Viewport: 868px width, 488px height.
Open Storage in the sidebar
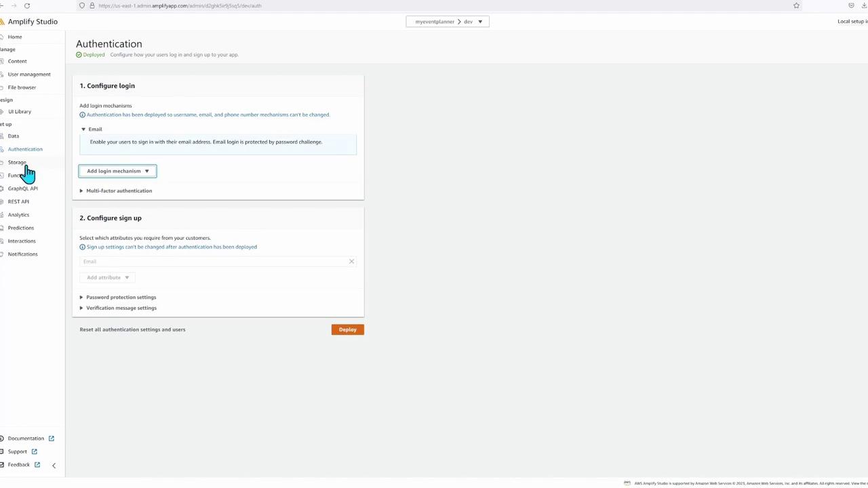[17, 163]
